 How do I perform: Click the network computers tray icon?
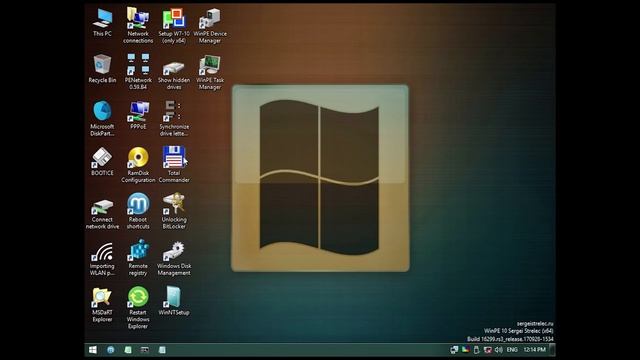point(454,350)
